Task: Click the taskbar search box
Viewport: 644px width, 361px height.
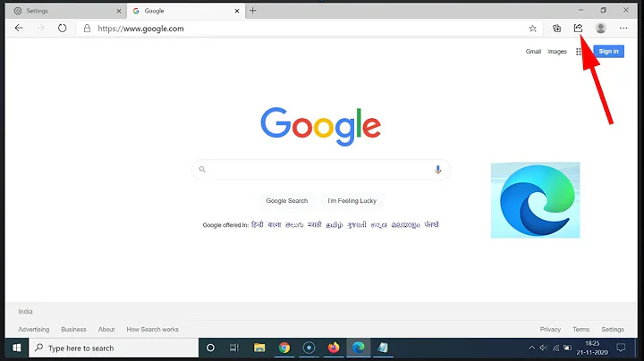Action: pos(114,348)
